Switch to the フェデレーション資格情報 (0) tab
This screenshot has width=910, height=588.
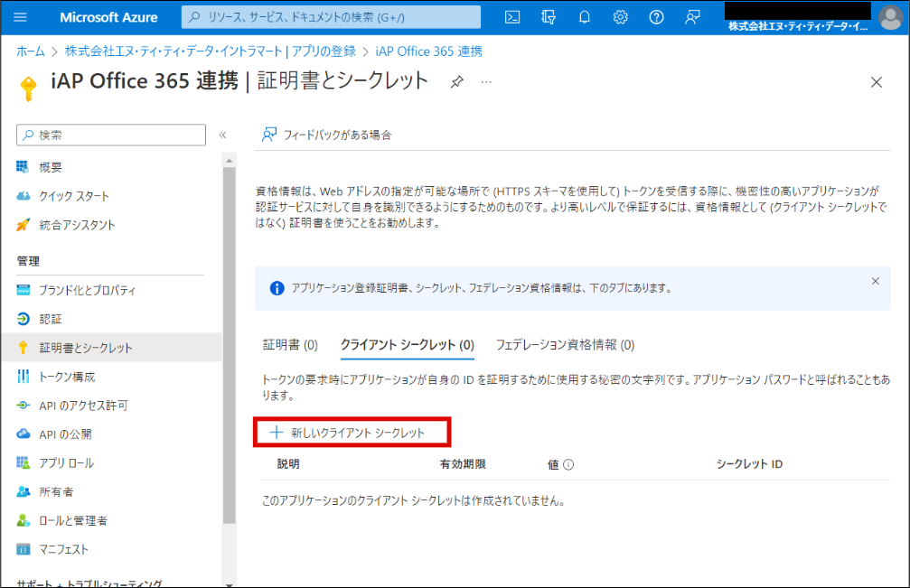click(565, 344)
